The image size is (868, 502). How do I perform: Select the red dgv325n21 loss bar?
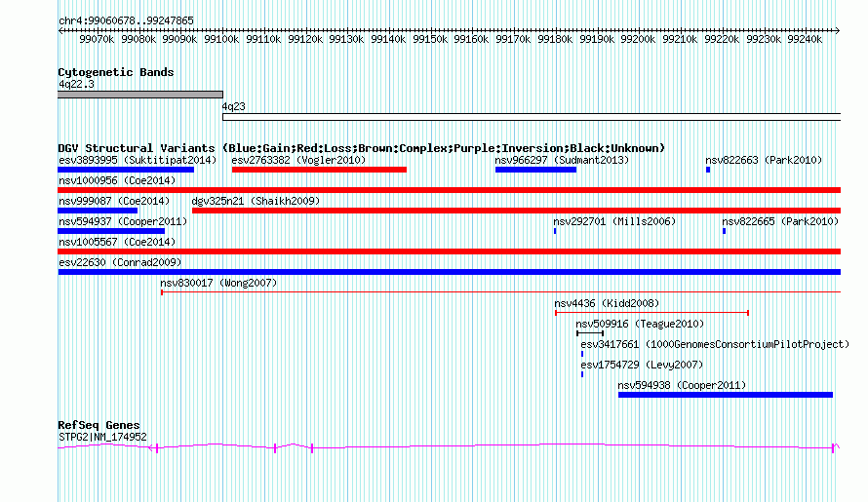pyautogui.click(x=517, y=211)
